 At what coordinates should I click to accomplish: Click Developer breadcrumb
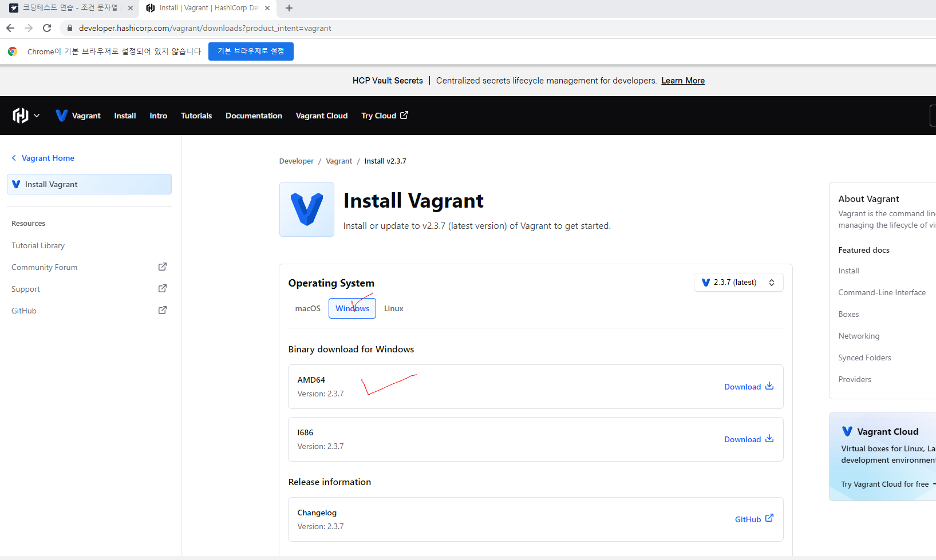[296, 161]
